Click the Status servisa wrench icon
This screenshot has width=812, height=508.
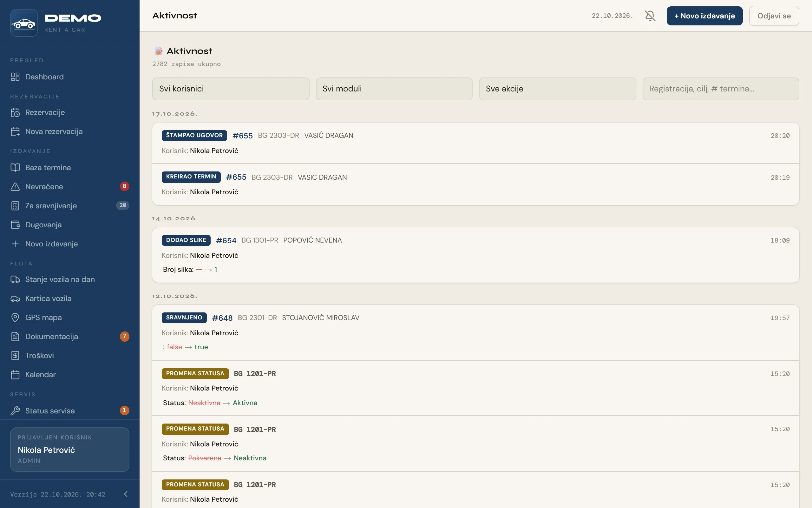15,411
